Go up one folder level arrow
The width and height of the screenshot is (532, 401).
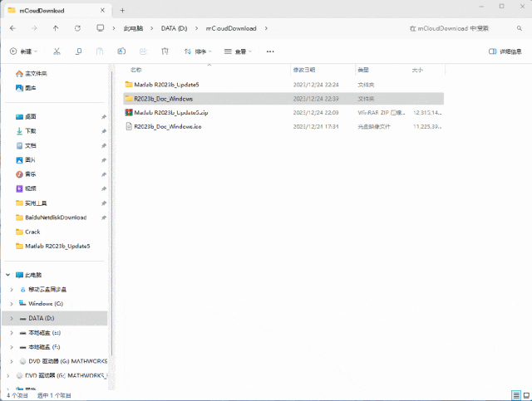tap(56, 28)
